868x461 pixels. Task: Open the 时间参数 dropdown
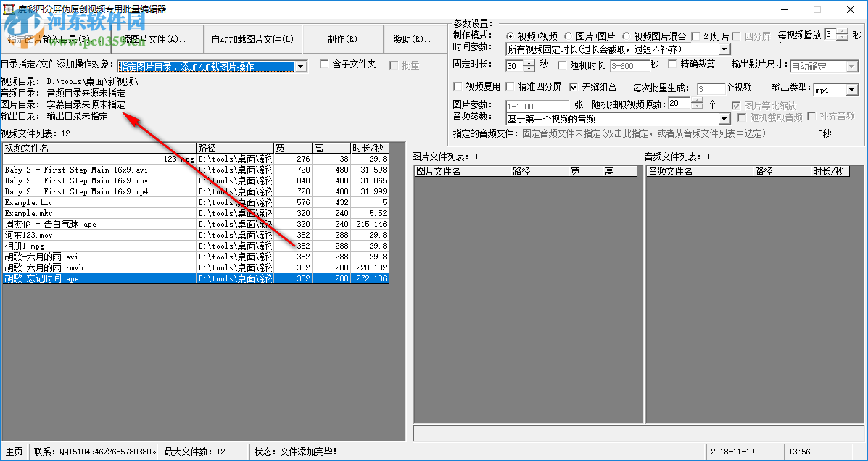tap(725, 50)
